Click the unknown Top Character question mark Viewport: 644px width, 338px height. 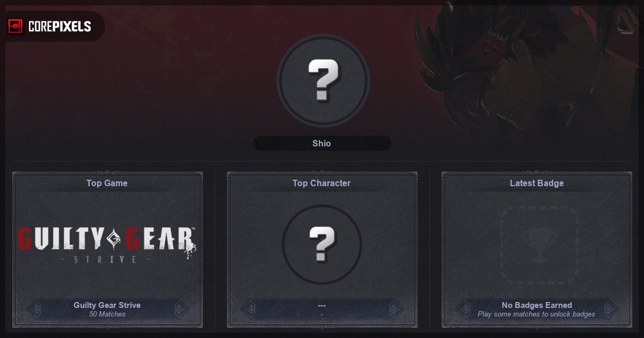pyautogui.click(x=322, y=245)
